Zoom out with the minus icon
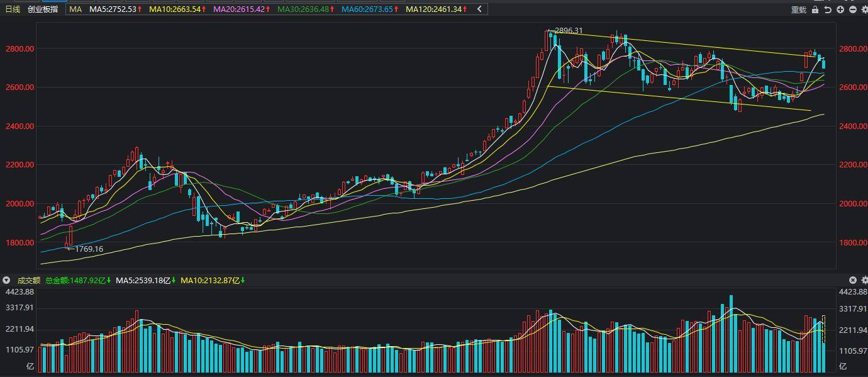Image resolution: width=868 pixels, height=377 pixels. pyautogui.click(x=853, y=9)
